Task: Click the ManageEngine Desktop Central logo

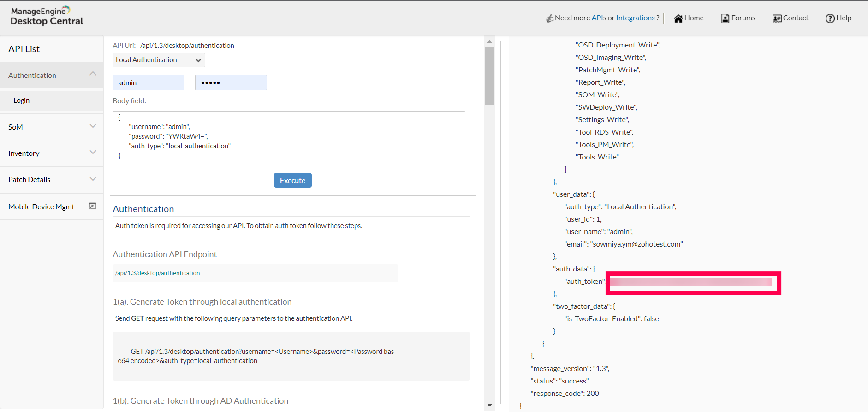Action: point(47,16)
